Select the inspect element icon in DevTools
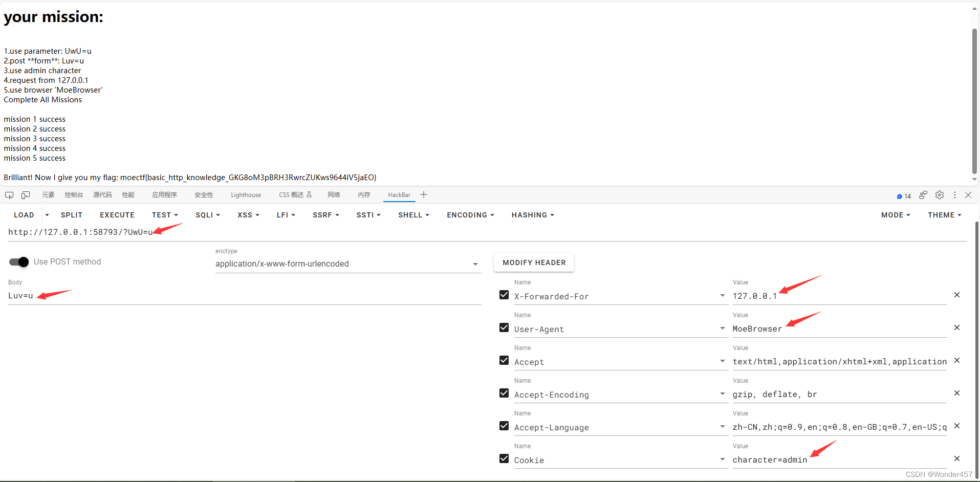980x482 pixels. click(9, 195)
